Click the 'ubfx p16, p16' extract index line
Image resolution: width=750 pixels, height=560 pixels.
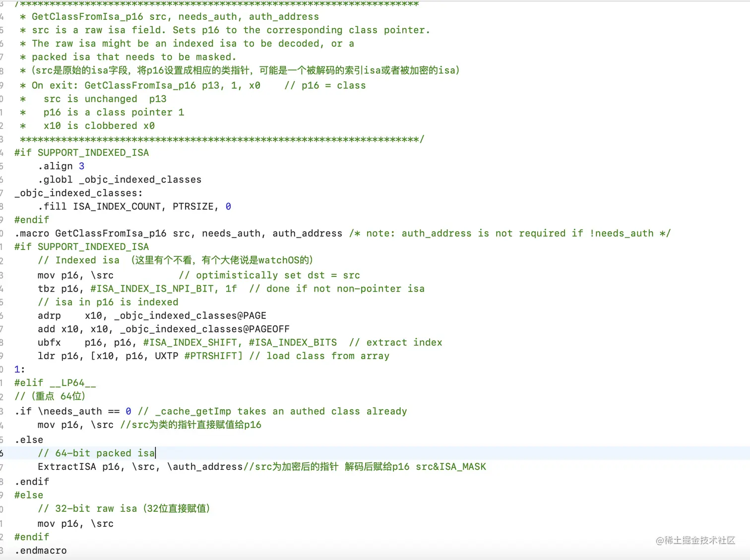(x=240, y=342)
